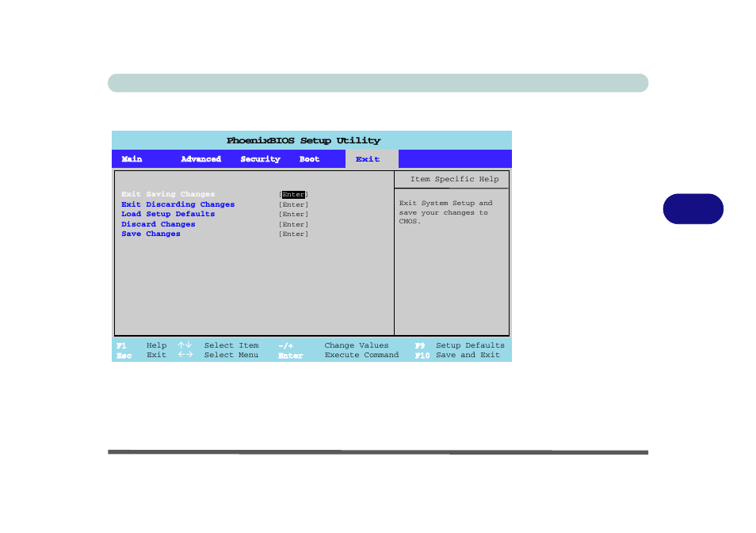Click the -/+ Change Values hint
This screenshot has width=756, height=533.
click(333, 345)
